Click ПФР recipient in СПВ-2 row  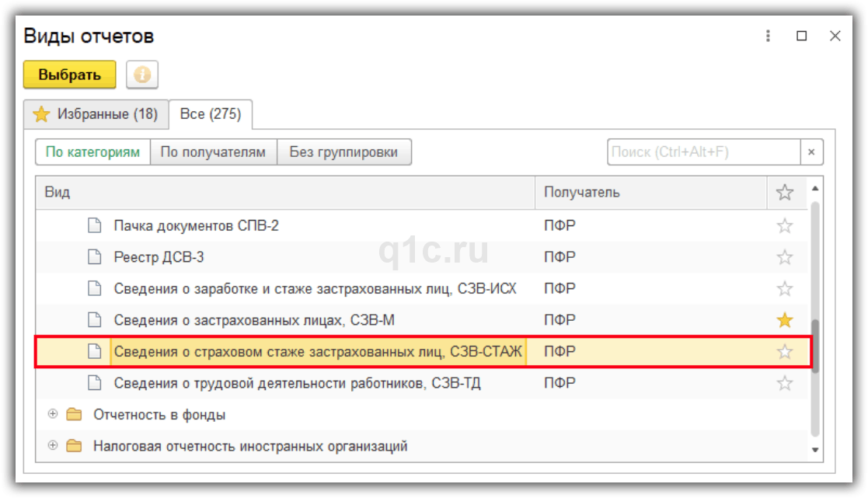click(x=559, y=226)
